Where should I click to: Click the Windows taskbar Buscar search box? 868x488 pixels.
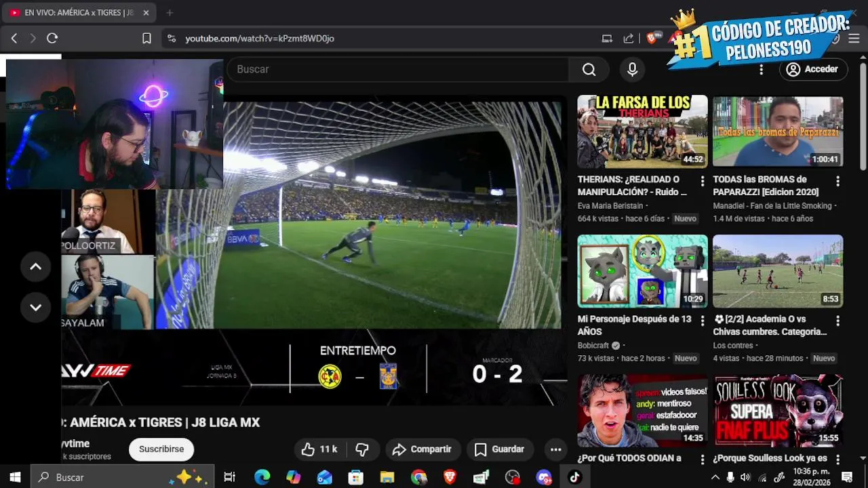click(x=122, y=477)
